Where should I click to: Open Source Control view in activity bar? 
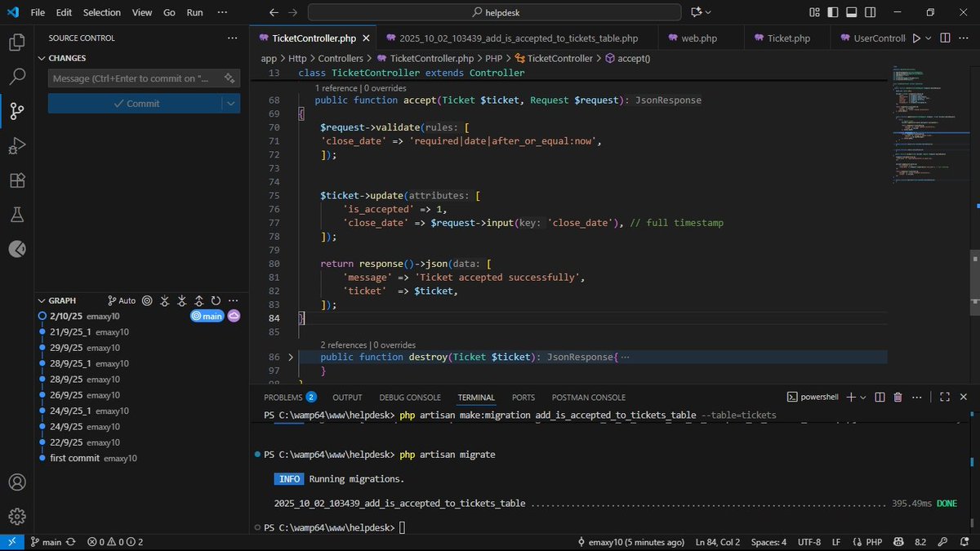[16, 111]
